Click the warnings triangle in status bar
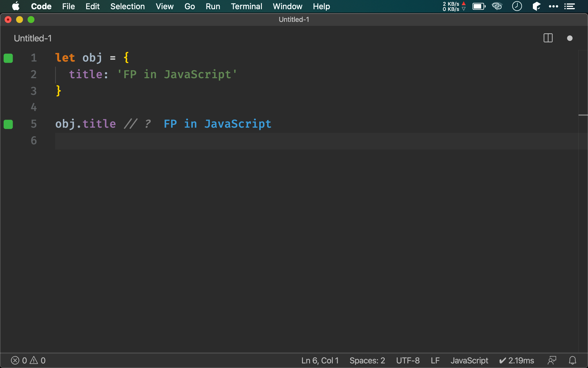 [34, 360]
